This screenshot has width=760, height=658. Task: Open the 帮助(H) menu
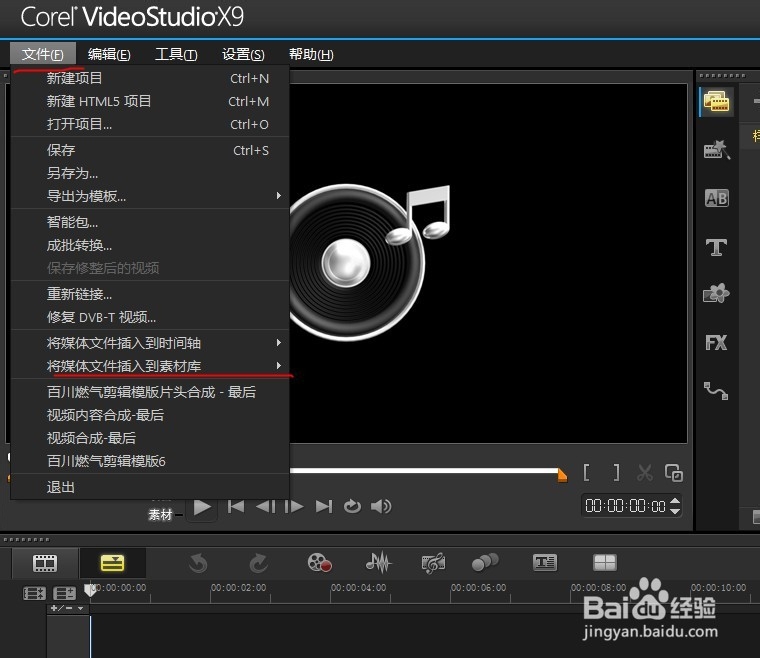tap(311, 54)
